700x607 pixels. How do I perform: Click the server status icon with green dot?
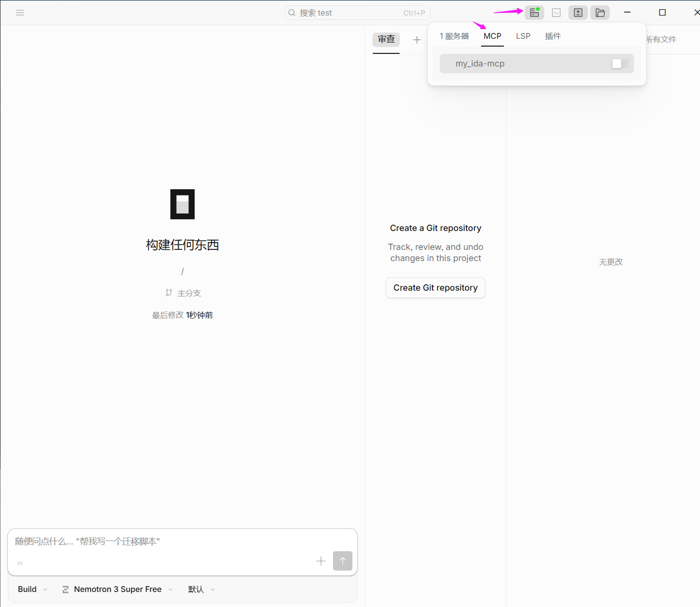[534, 13]
